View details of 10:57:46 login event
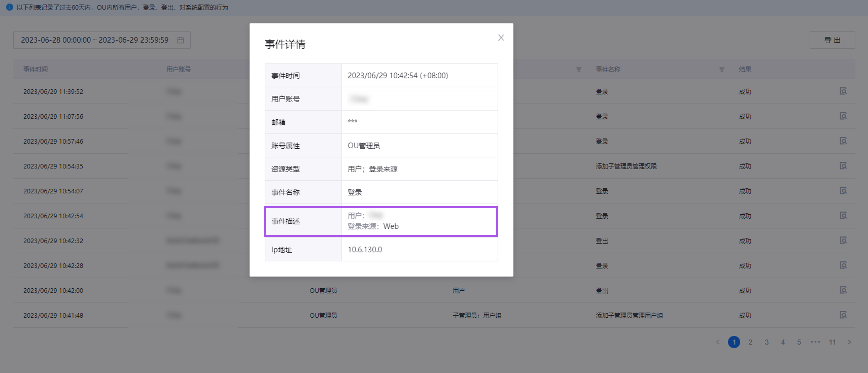Image resolution: width=868 pixels, height=373 pixels. point(843,141)
